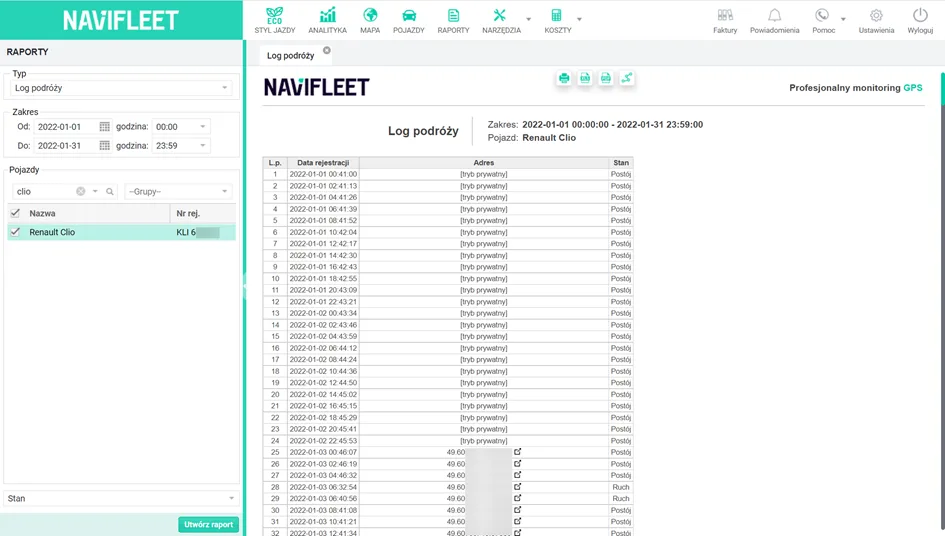
Task: Open search options arrow next to clio
Action: click(95, 191)
